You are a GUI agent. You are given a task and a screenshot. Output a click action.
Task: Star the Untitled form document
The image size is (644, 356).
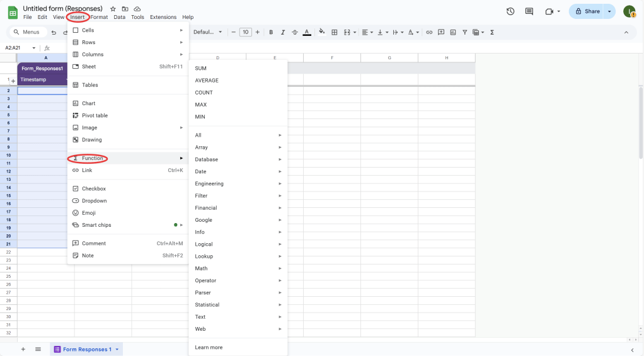tap(113, 9)
